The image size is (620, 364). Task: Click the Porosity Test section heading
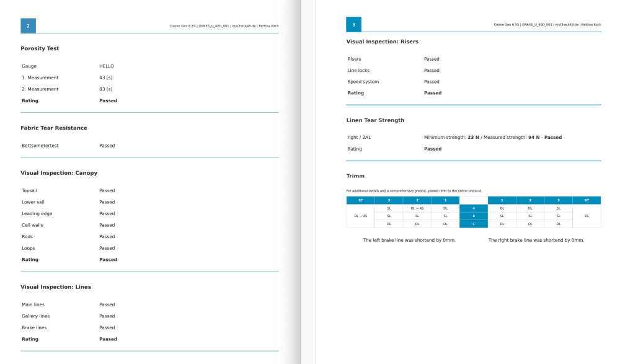click(x=40, y=48)
